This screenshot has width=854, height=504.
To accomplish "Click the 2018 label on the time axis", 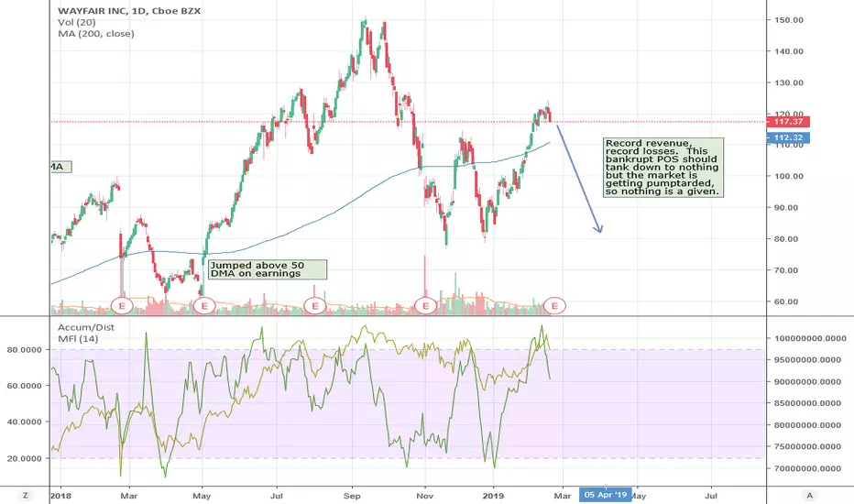I will (x=60, y=496).
